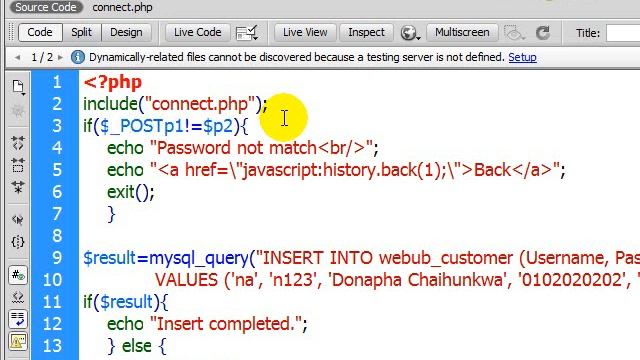Viewport: 640px width, 360px height.
Task: Click the Preview in Browser globe icon
Action: pos(407,33)
